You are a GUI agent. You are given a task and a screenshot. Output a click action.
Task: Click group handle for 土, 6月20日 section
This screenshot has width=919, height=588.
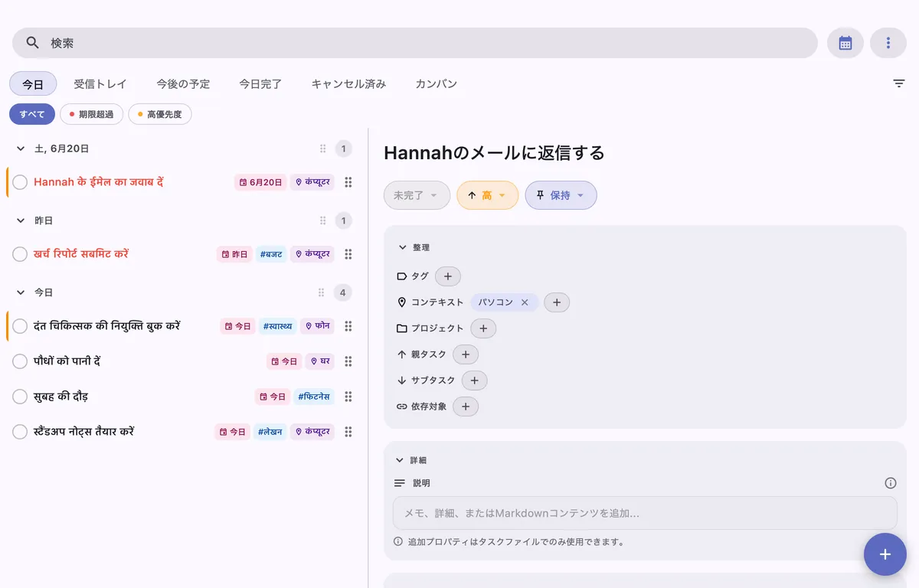point(322,149)
